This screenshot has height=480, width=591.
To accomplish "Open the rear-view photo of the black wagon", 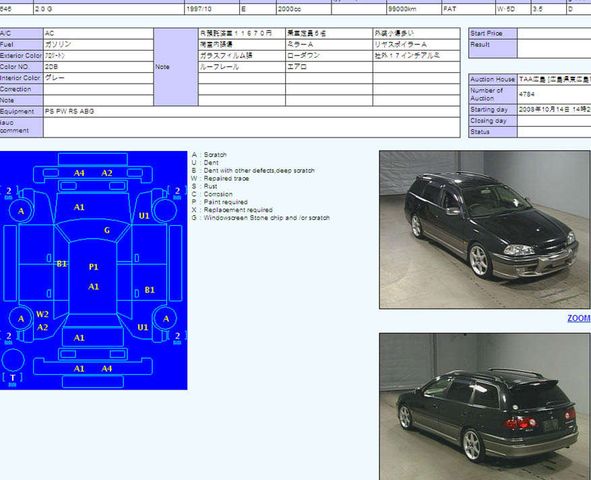I will [x=485, y=407].
